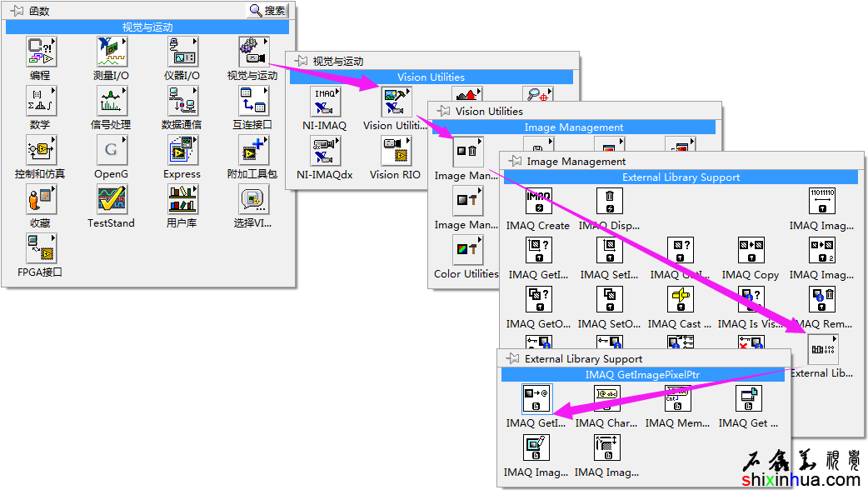
Task: Click the 选择VI... icon
Action: [253, 199]
